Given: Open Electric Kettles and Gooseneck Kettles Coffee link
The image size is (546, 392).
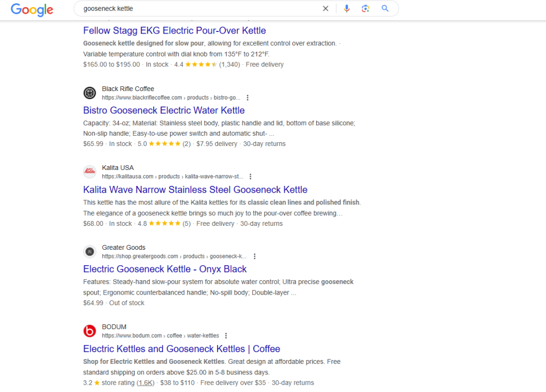Looking at the screenshot, I should (x=181, y=349).
